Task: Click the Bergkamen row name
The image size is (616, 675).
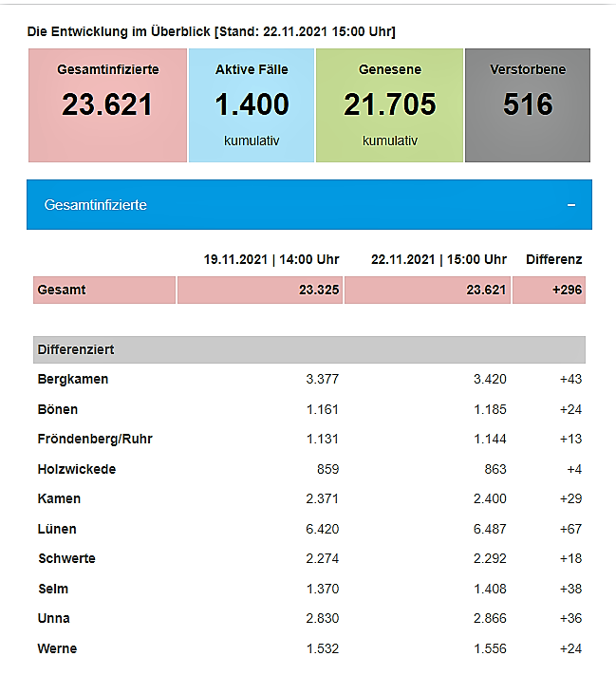Action: click(73, 380)
